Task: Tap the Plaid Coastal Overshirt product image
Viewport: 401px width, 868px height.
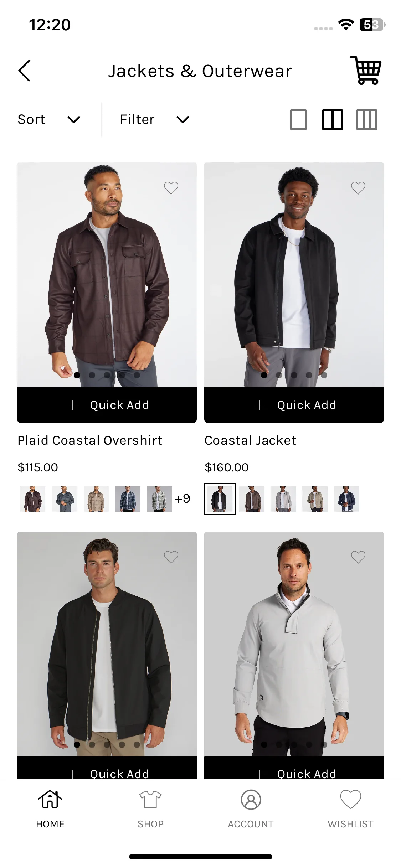Action: click(x=107, y=274)
